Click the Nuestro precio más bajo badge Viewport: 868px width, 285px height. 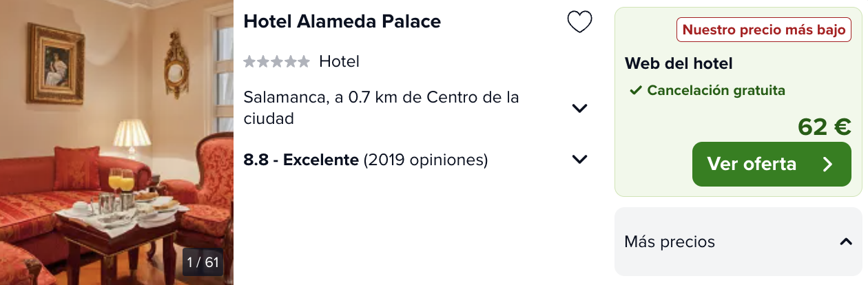click(x=764, y=30)
